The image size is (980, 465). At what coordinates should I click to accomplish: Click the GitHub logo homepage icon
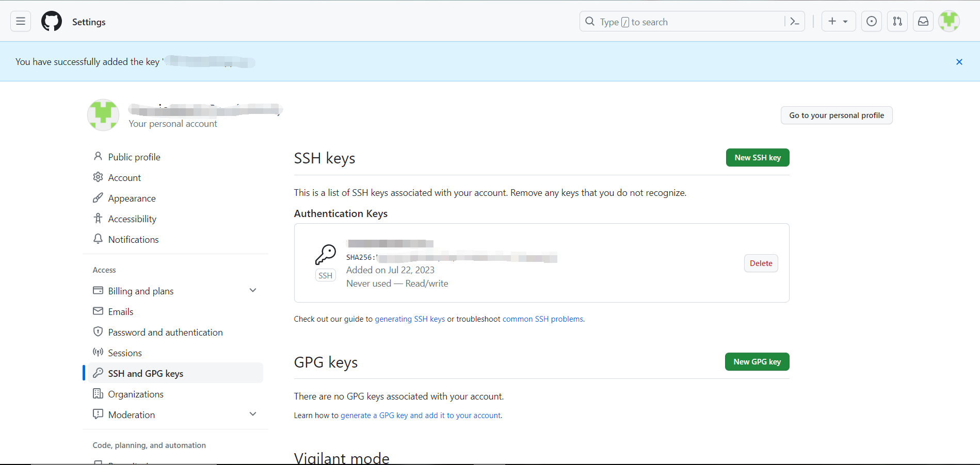(52, 22)
